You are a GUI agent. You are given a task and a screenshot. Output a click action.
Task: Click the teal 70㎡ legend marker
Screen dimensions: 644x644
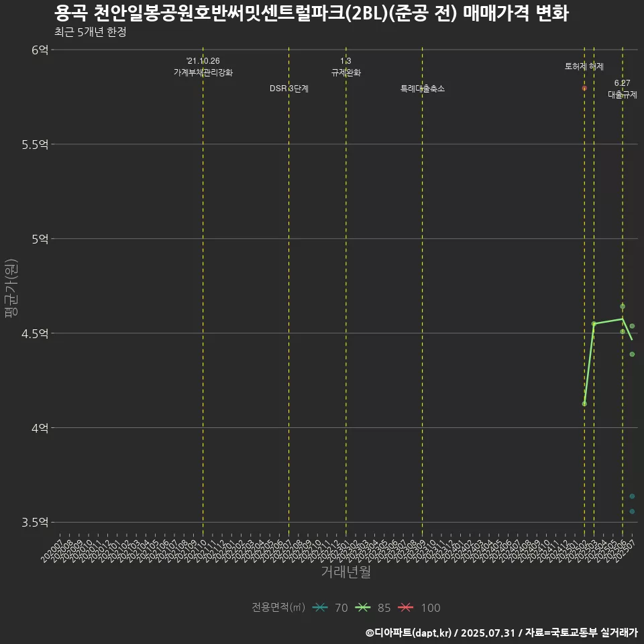[320, 608]
